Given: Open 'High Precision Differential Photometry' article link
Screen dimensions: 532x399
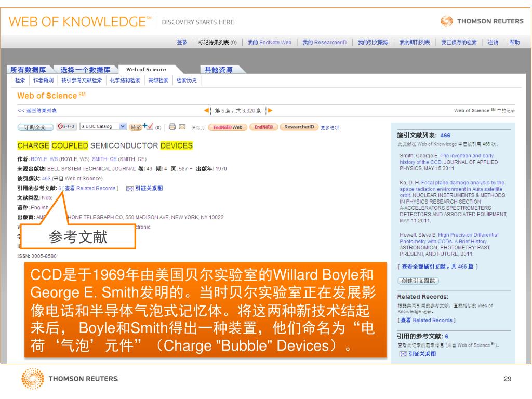Looking at the screenshot, I should 449,238.
